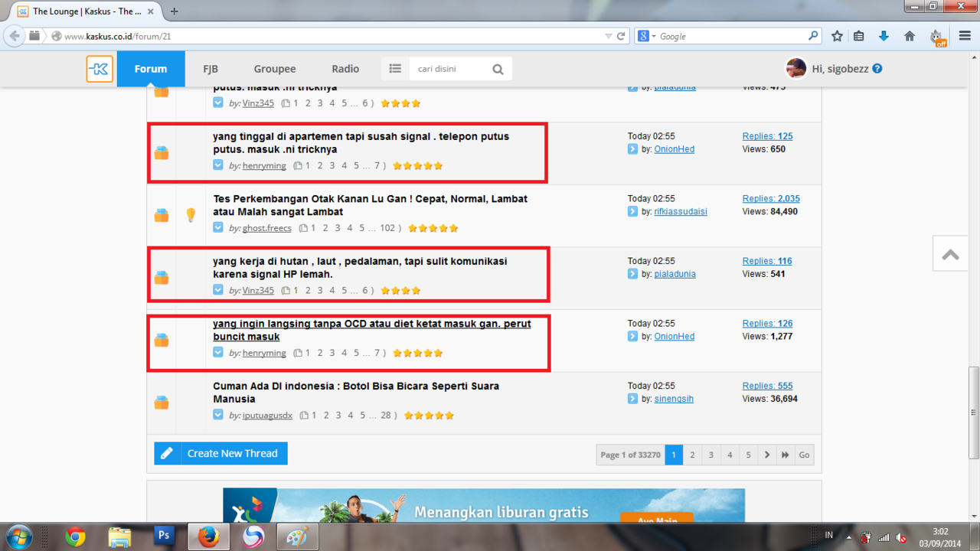Select The Lounge | Kaskus browser tab

(87, 11)
